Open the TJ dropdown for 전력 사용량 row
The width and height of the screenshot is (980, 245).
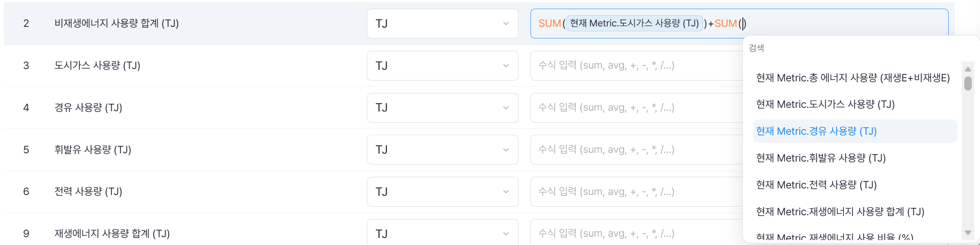[x=442, y=192]
